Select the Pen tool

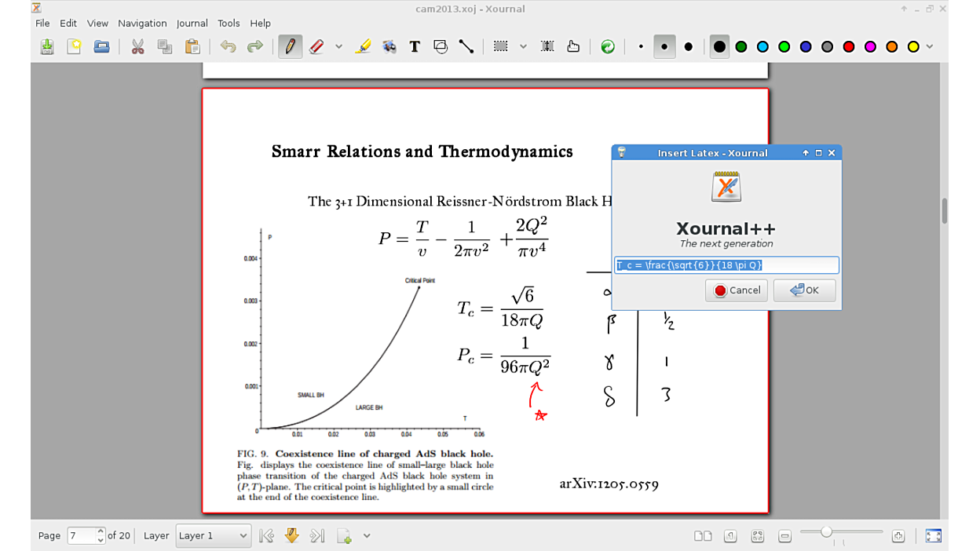point(290,47)
